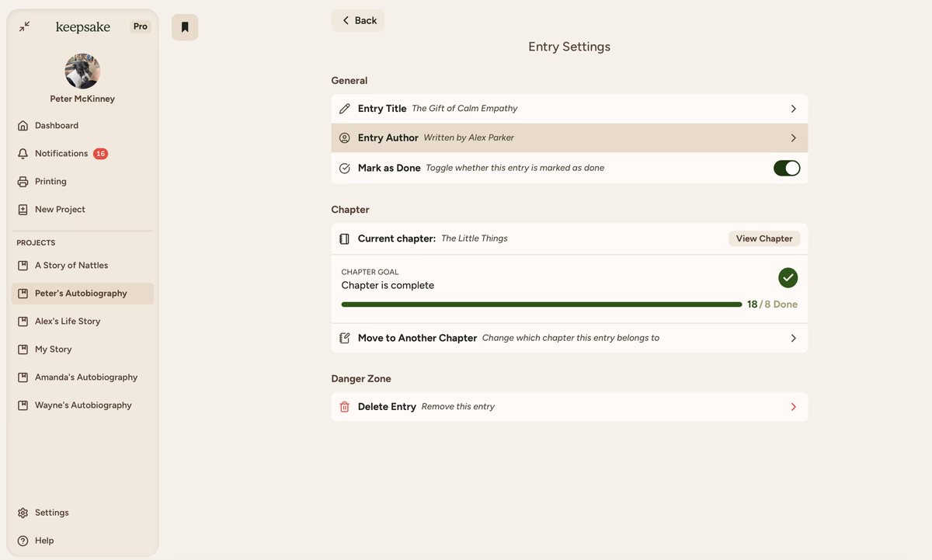Click the green chapter complete checkmark badge
Viewport: 932px width, 560px height.
[788, 277]
